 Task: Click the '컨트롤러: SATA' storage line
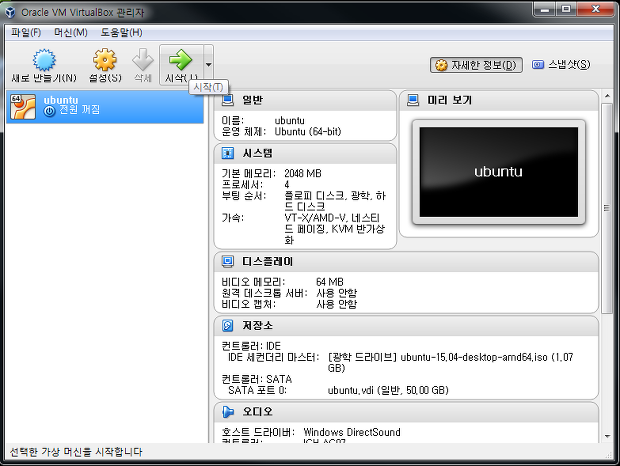coord(257,379)
